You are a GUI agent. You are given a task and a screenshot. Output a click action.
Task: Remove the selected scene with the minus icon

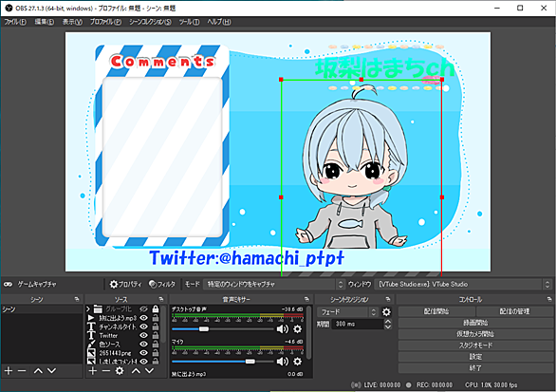(22, 371)
